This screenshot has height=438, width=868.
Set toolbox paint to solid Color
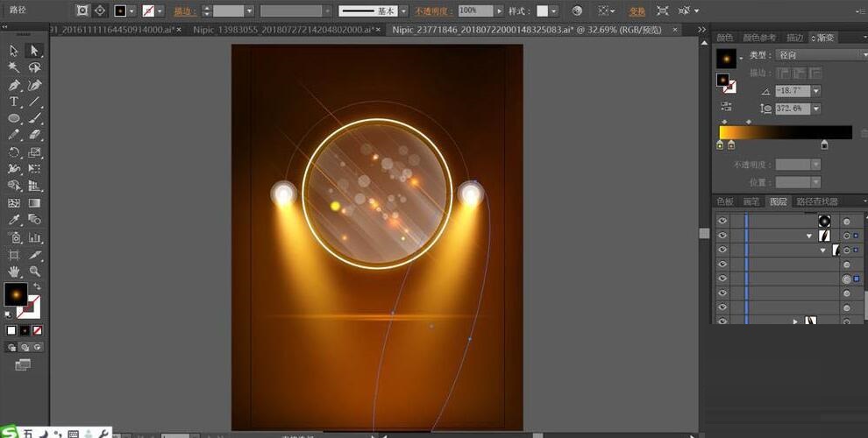[11, 330]
